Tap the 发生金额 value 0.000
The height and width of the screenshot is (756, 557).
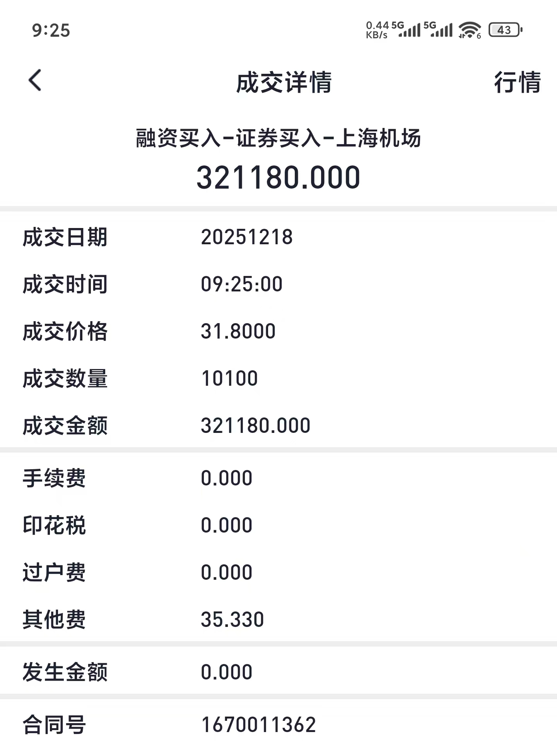pos(227,672)
